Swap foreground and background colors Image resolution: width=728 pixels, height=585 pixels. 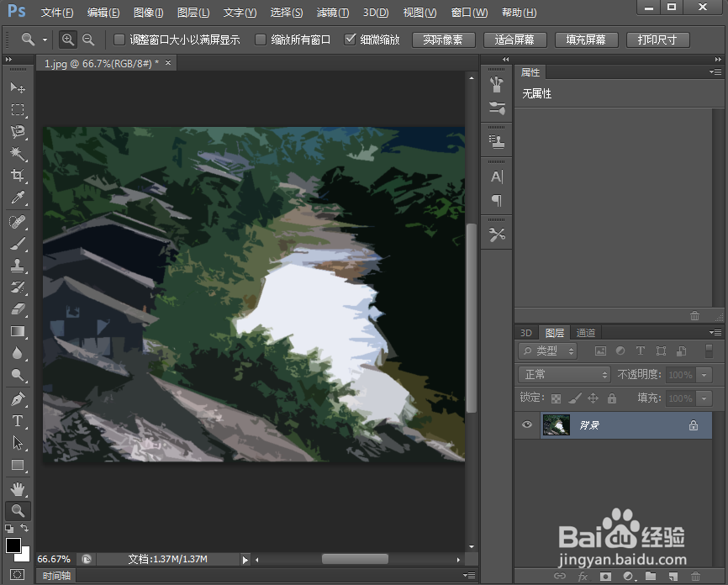24,528
